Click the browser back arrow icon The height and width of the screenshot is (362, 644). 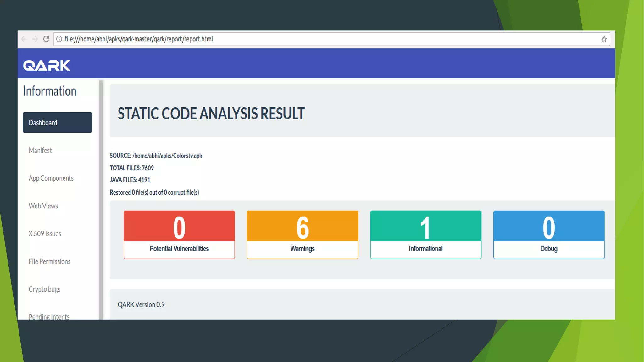(x=24, y=39)
